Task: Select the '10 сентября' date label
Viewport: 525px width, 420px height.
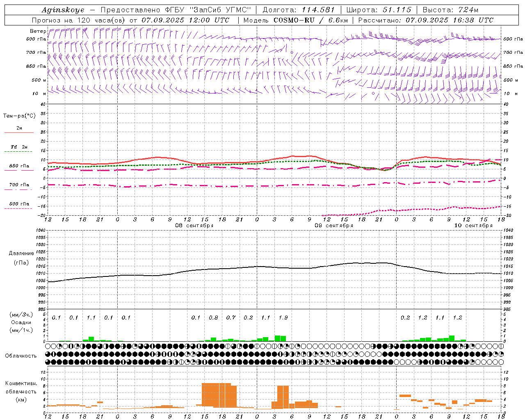Action: pos(473,226)
